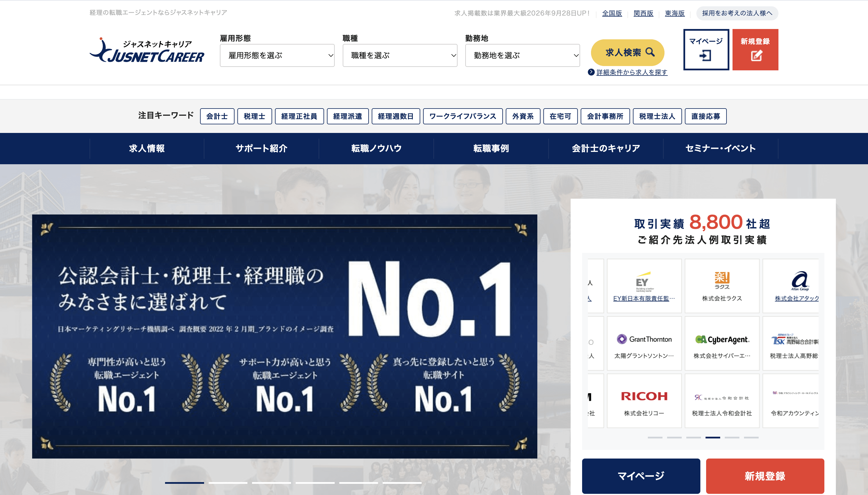
Task: Open the 東海版 link
Action: coord(675,13)
